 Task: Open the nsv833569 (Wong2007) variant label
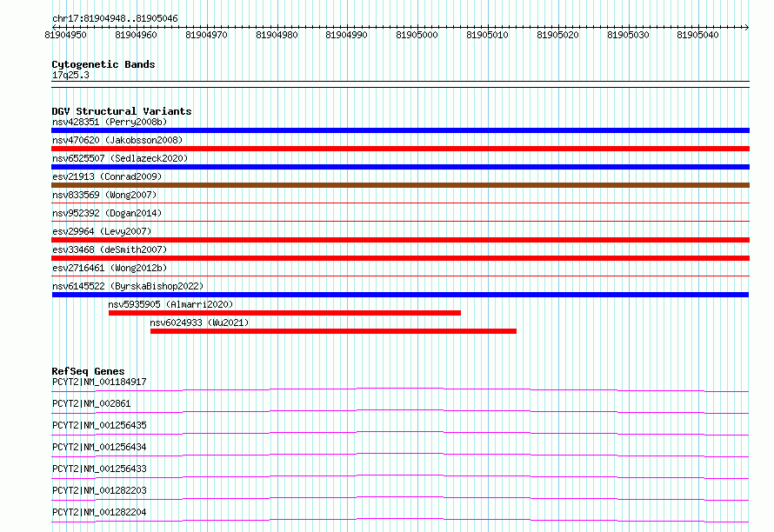click(x=104, y=195)
